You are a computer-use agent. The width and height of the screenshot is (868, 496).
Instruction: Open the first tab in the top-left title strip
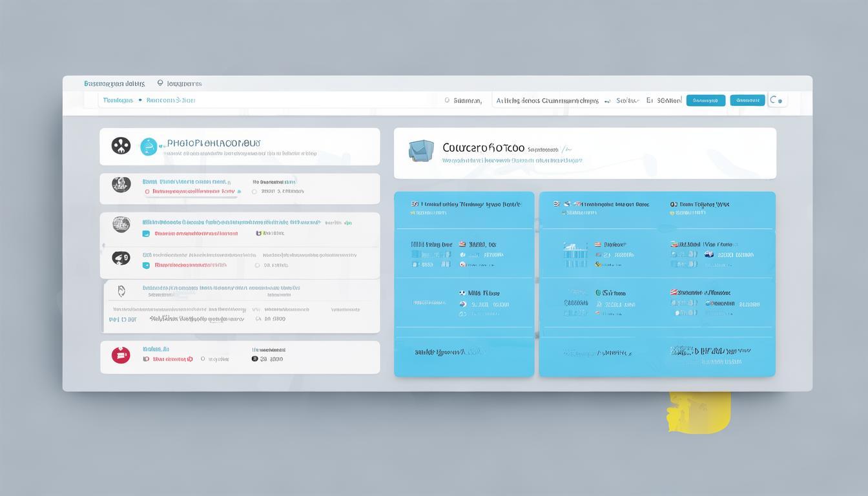pos(114,83)
